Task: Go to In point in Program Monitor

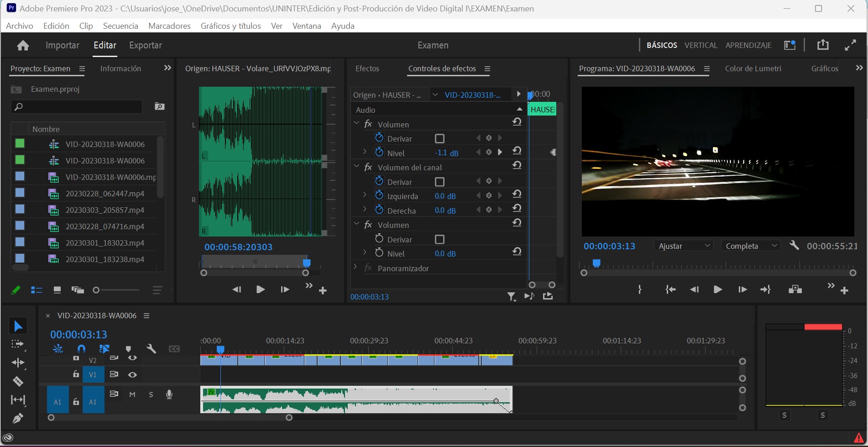Action: pos(670,289)
